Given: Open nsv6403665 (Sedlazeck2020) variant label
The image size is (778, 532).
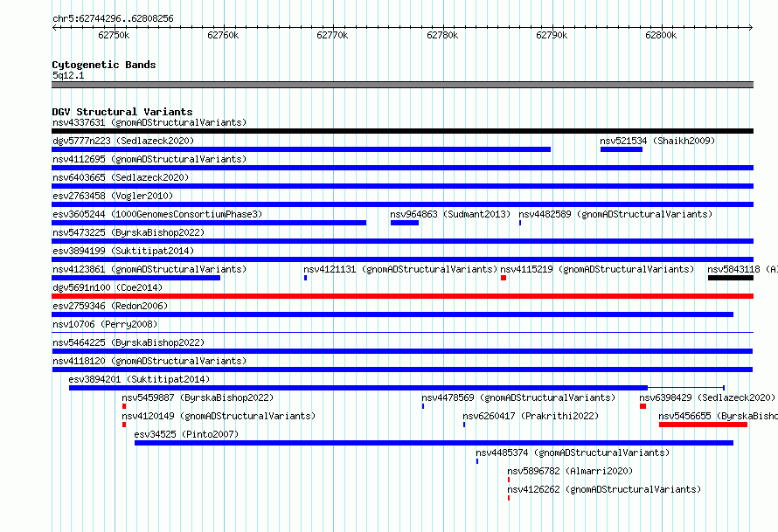Looking at the screenshot, I should (121, 177).
